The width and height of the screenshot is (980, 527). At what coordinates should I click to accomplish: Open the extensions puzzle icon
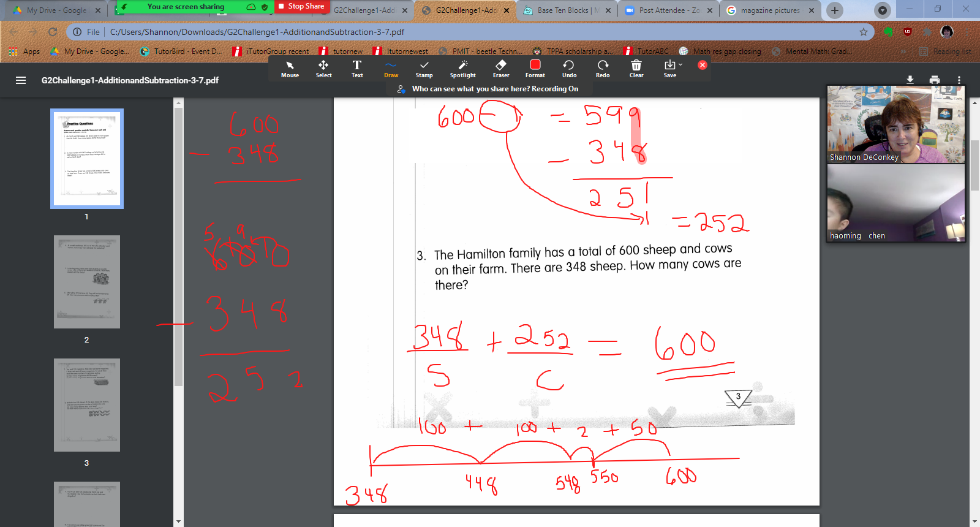[927, 32]
